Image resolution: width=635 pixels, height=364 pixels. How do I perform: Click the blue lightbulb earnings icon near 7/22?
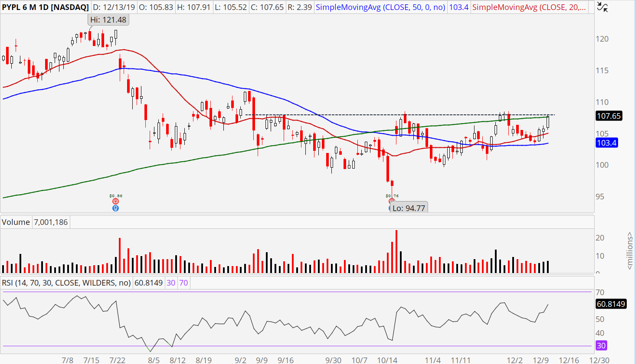(x=115, y=208)
